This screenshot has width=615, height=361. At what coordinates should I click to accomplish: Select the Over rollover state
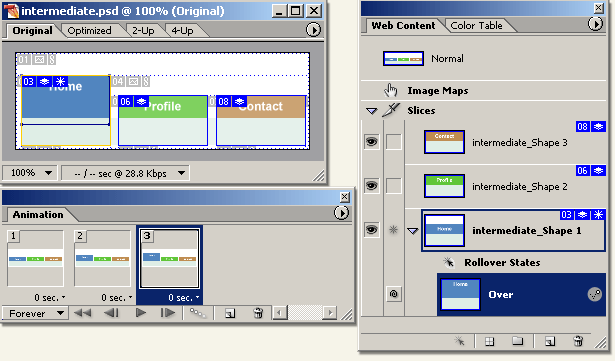coord(521,295)
